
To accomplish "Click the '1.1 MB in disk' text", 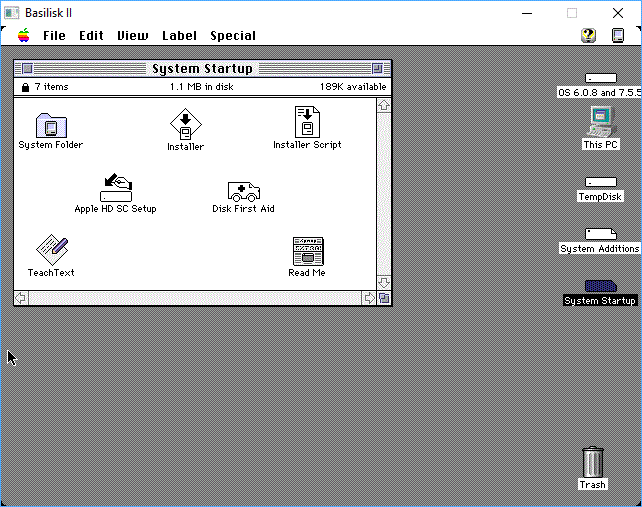I will (x=201, y=87).
